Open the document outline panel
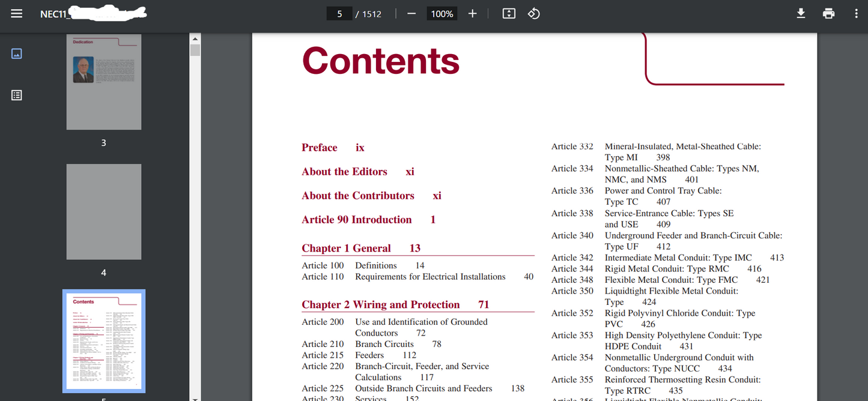This screenshot has height=401, width=868. [17, 95]
